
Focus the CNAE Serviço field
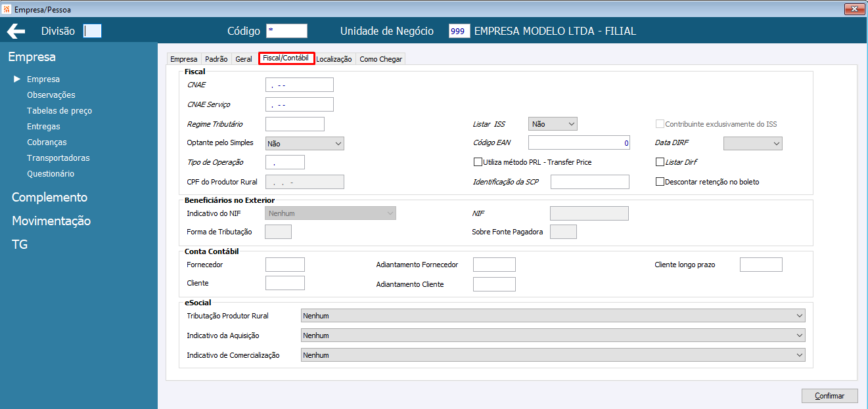click(300, 104)
